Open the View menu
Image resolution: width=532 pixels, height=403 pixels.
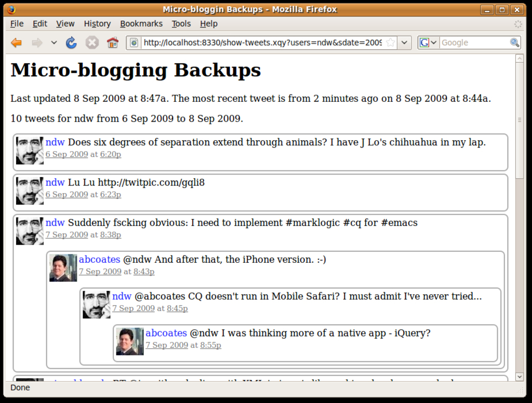[65, 24]
